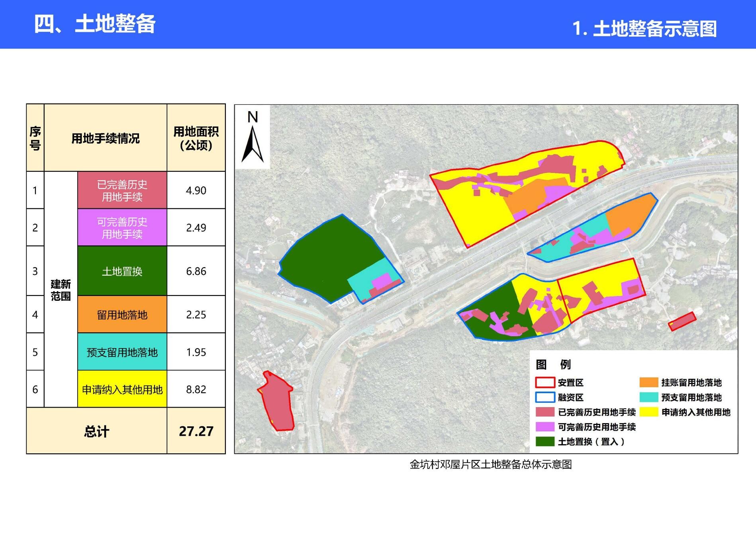The height and width of the screenshot is (535, 756).
Task: Click the pink 已完善历史用地手续 legend swatch
Action: 545,412
